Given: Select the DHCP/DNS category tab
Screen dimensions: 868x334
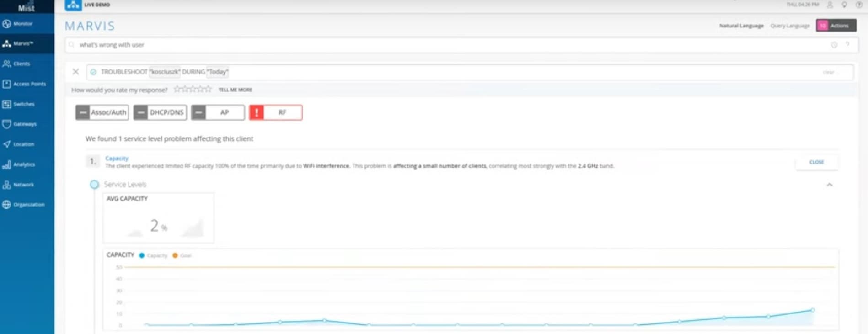Looking at the screenshot, I should (160, 112).
